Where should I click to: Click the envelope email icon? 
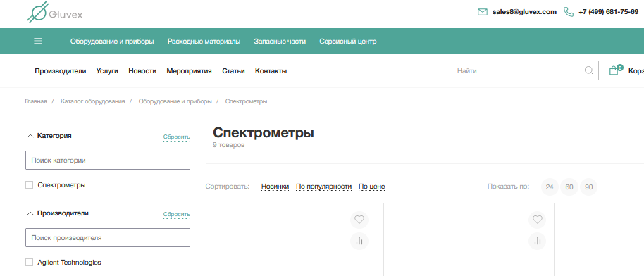click(x=483, y=12)
